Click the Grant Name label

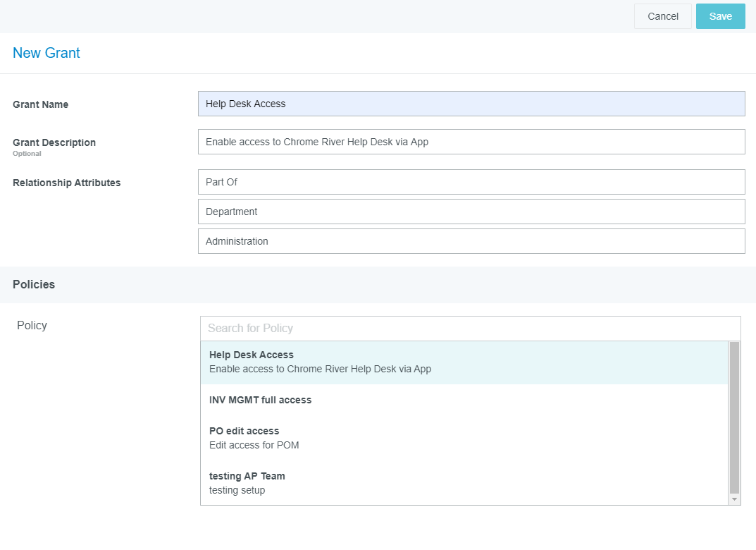point(41,104)
